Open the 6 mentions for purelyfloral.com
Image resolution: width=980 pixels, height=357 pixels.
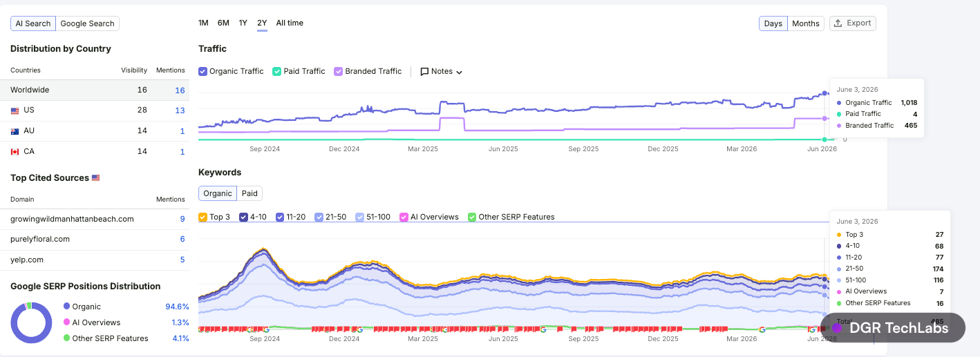tap(182, 239)
